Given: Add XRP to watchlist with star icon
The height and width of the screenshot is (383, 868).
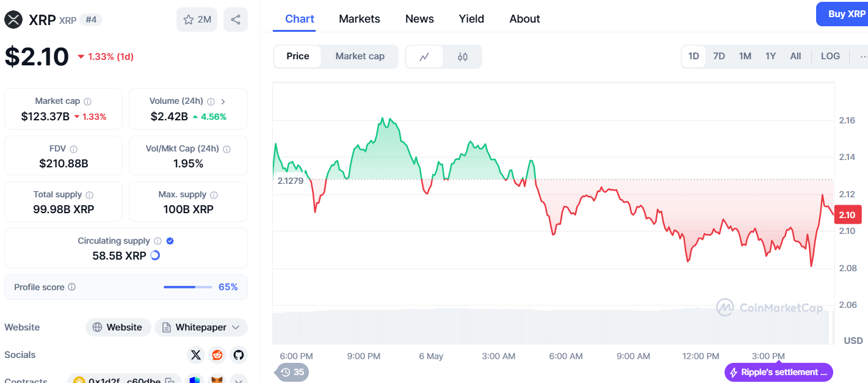Looking at the screenshot, I should [x=197, y=20].
